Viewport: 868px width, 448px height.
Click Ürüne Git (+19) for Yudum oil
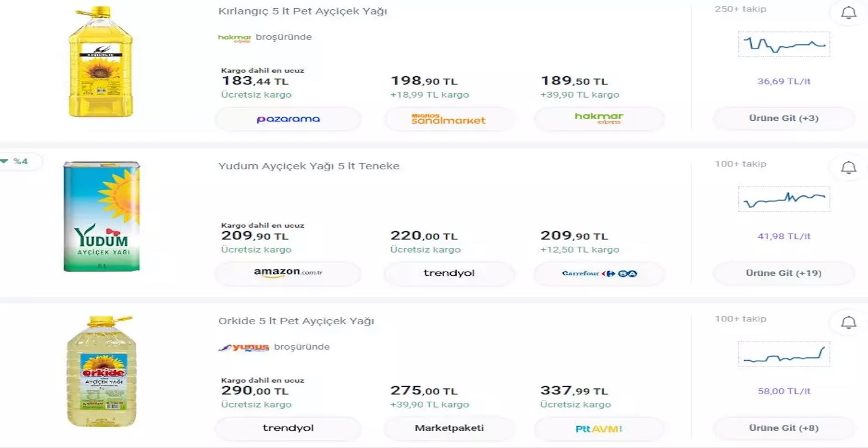point(784,273)
